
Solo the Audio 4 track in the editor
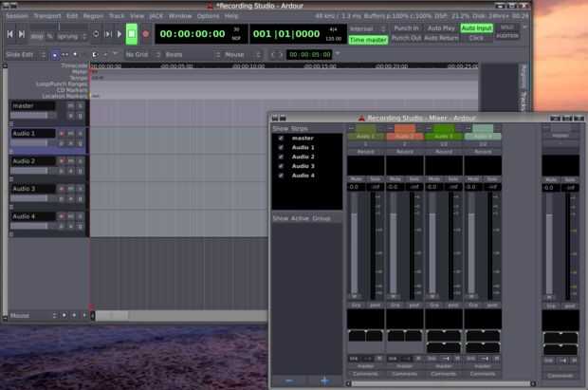(x=80, y=216)
